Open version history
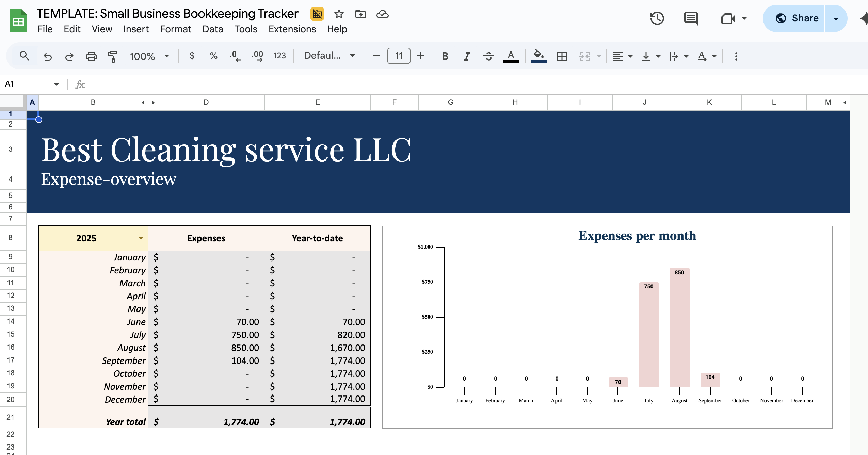 [x=657, y=18]
